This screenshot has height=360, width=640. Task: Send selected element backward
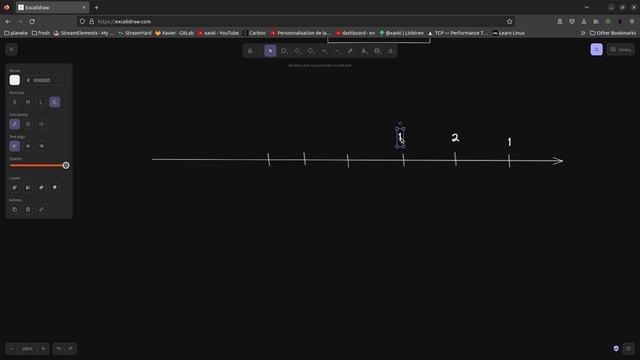(28, 187)
